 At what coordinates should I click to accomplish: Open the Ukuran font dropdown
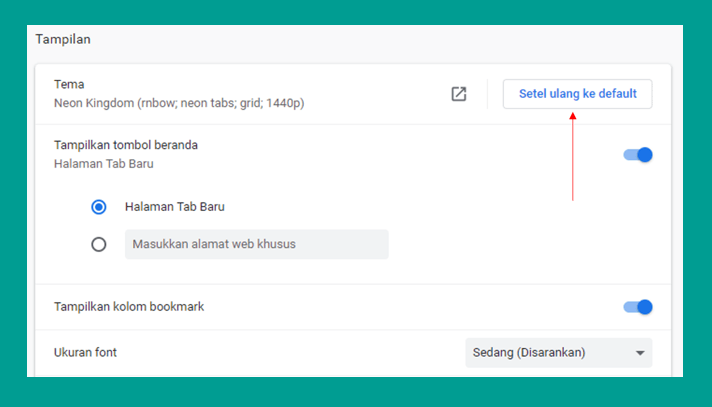559,352
